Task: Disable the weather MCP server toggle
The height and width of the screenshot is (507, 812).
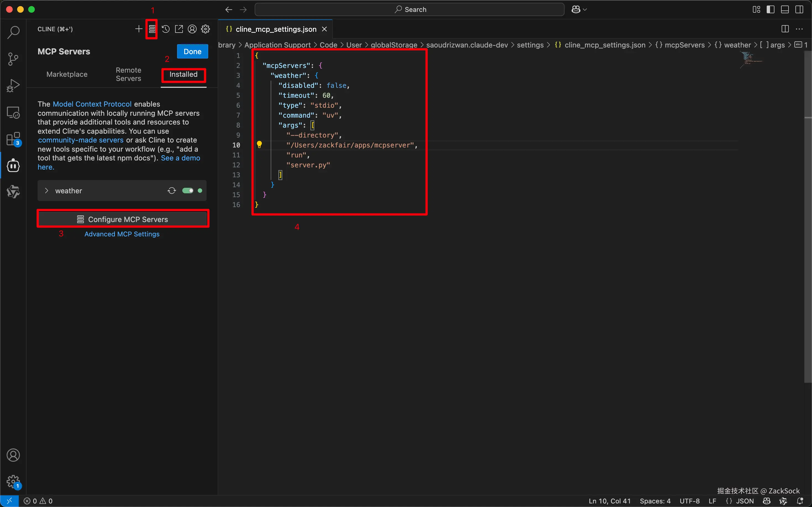Action: (188, 191)
